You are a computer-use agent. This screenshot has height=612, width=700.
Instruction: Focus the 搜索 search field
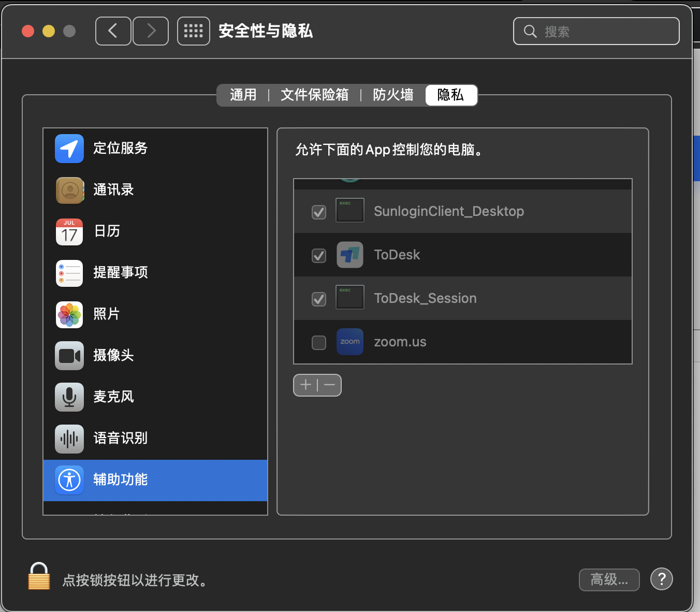coord(596,31)
